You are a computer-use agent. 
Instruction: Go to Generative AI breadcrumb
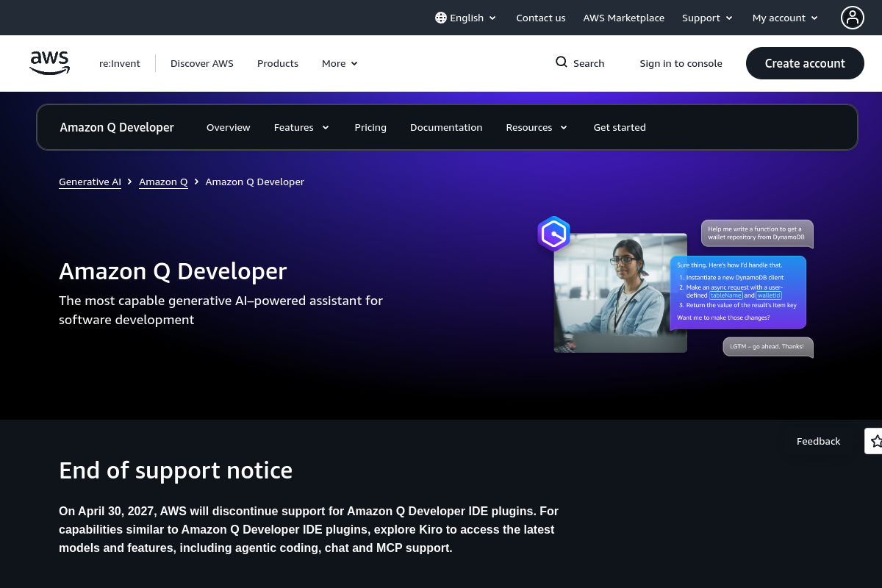pyautogui.click(x=90, y=182)
